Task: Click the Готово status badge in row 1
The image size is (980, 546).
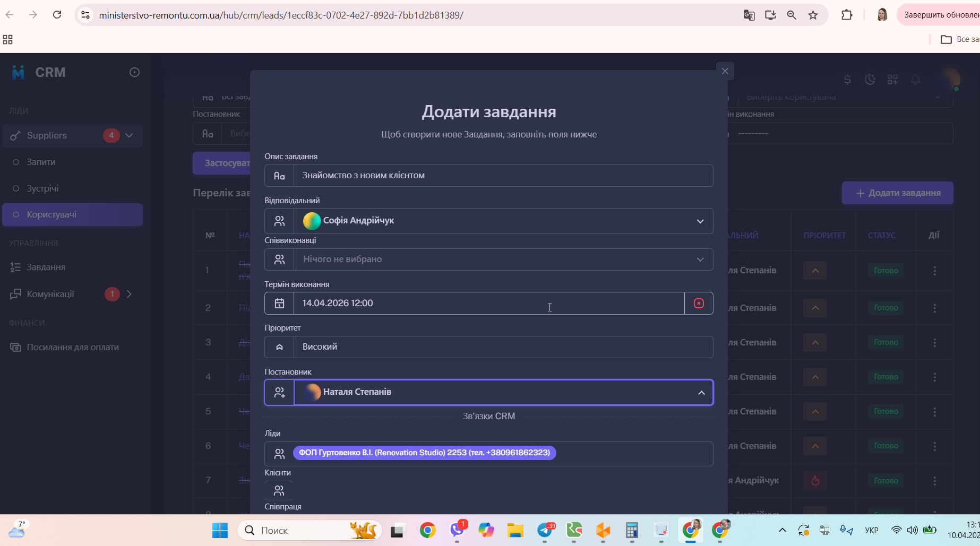Action: (886, 271)
